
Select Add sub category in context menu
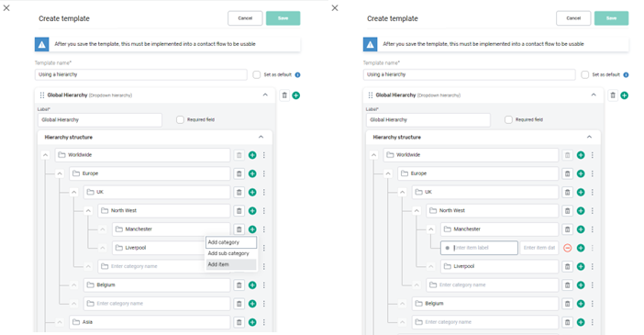point(231,253)
